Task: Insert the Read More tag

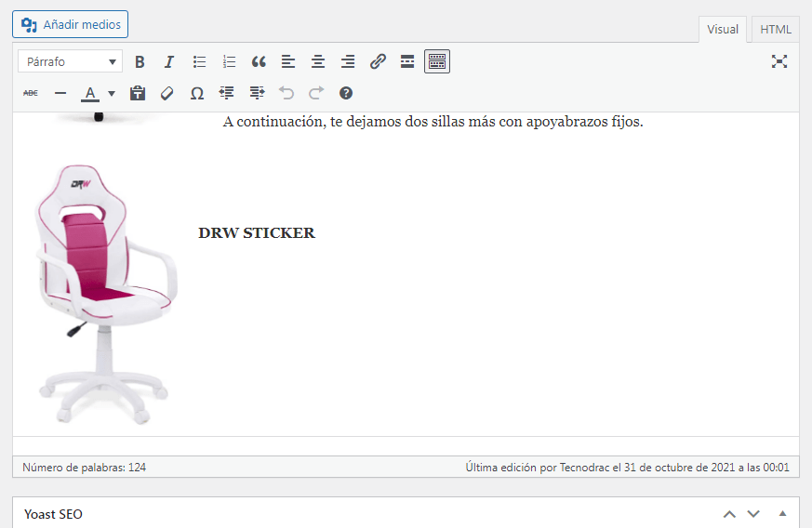Action: (407, 61)
